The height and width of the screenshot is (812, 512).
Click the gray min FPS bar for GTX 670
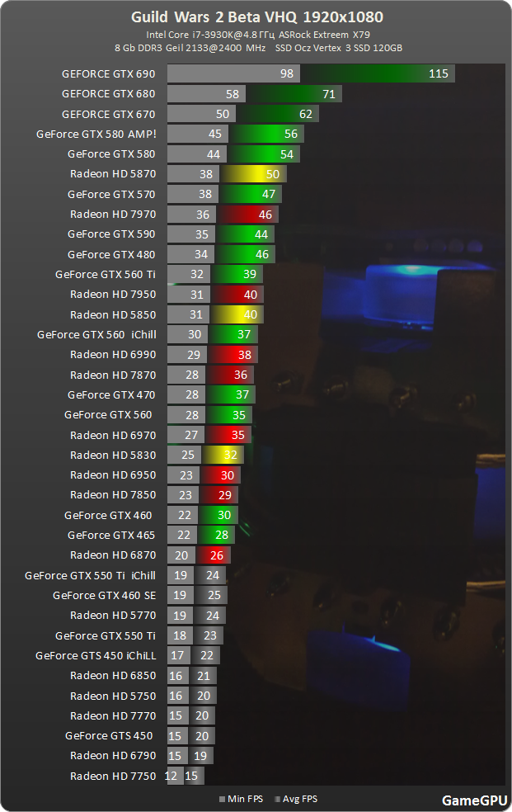[201, 114]
